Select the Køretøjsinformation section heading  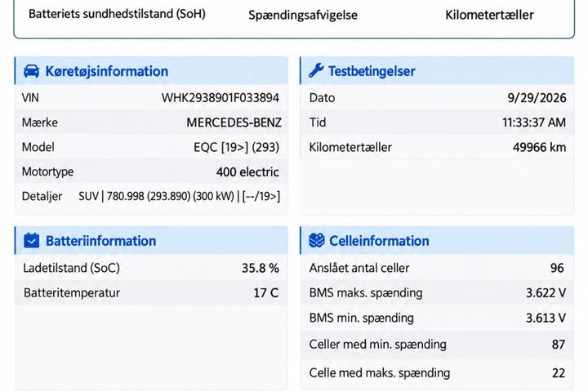106,71
